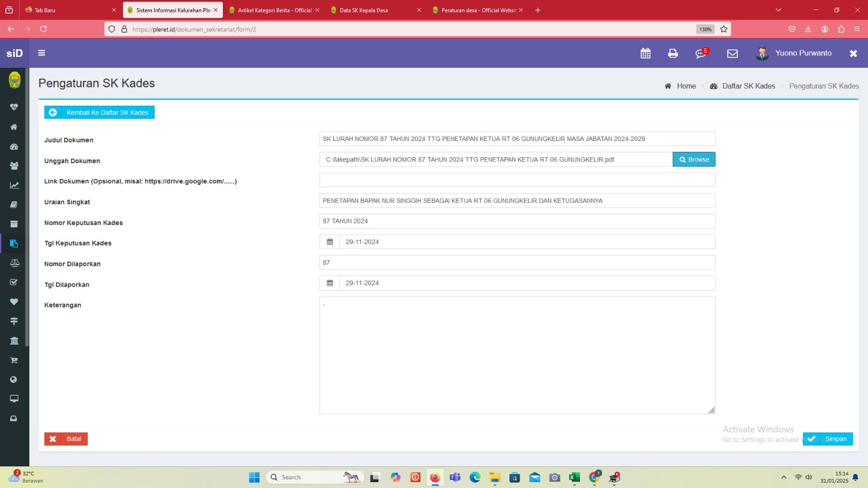Switch to Peraturan desa browser tab
The image size is (868, 488).
[x=477, y=10]
